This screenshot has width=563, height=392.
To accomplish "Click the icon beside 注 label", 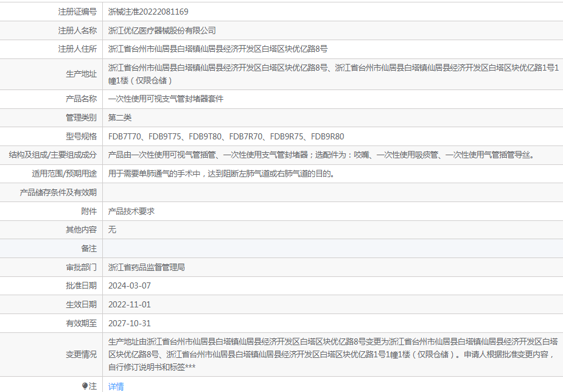I will click(85, 387).
